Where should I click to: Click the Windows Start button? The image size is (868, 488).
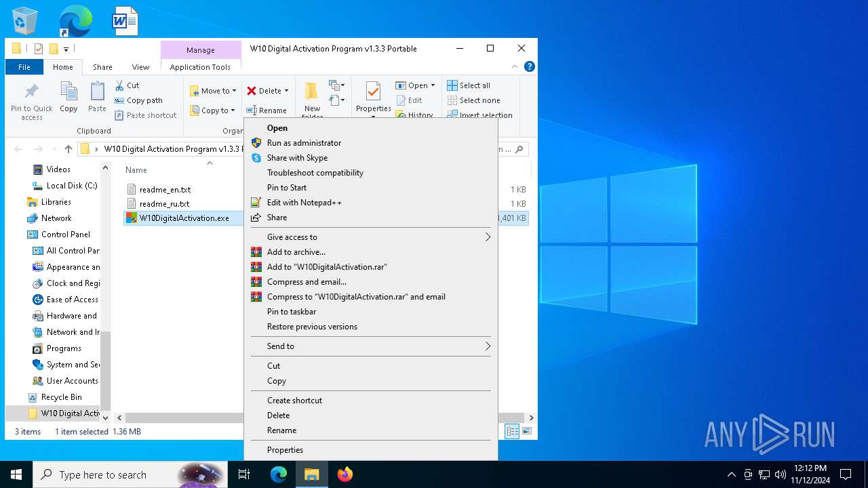(x=16, y=474)
